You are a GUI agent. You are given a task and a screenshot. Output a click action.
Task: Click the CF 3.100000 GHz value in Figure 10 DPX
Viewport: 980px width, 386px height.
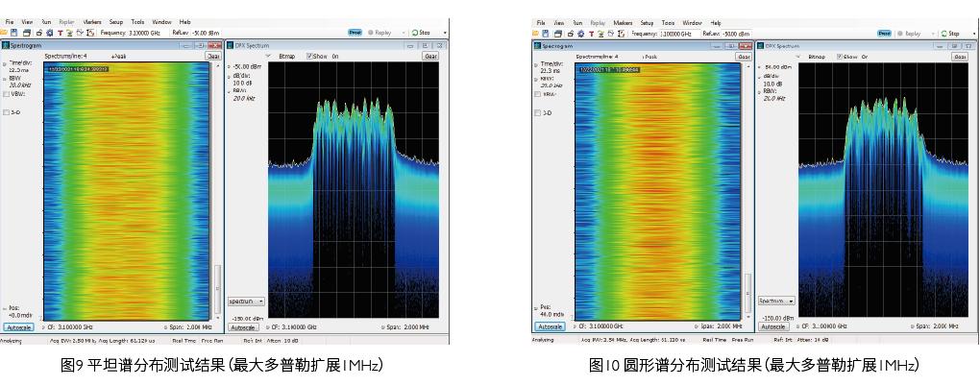830,326
